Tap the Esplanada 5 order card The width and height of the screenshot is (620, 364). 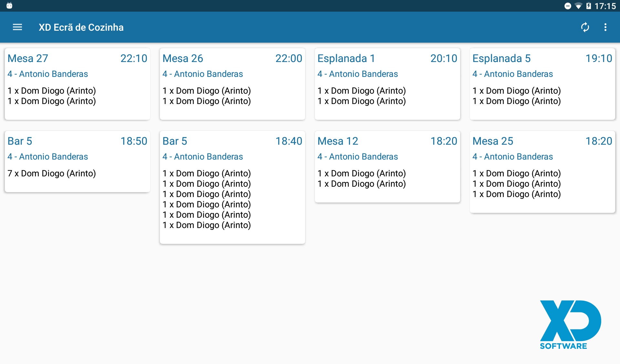542,84
